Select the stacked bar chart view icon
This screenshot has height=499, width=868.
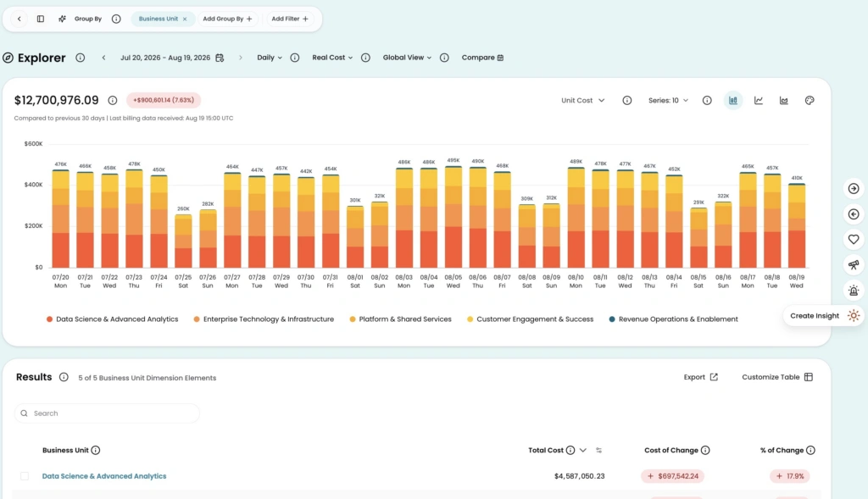733,101
